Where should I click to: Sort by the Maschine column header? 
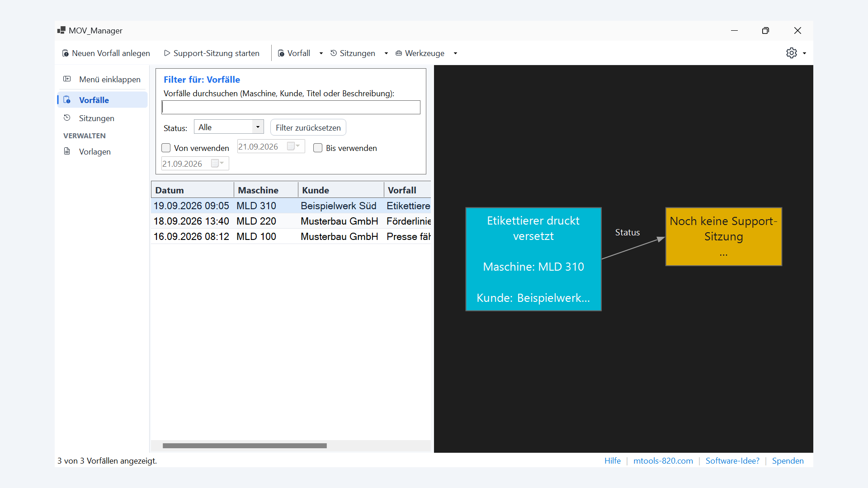coord(266,190)
